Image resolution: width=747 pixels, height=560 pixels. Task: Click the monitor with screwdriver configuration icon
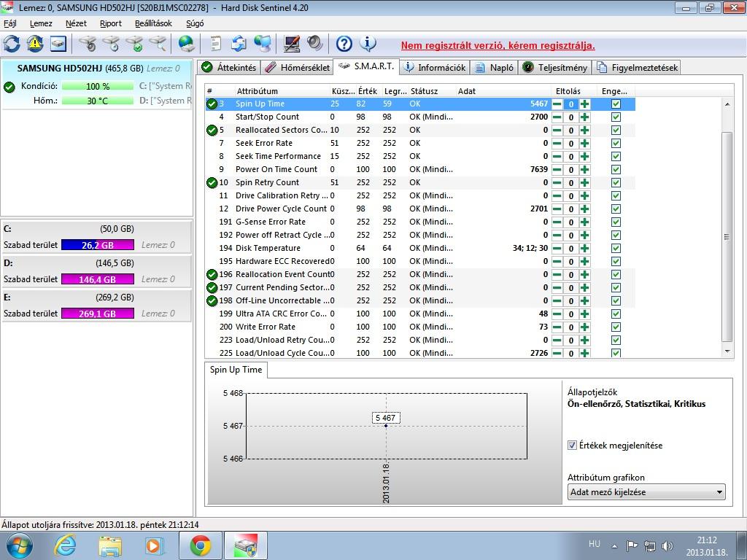[292, 44]
